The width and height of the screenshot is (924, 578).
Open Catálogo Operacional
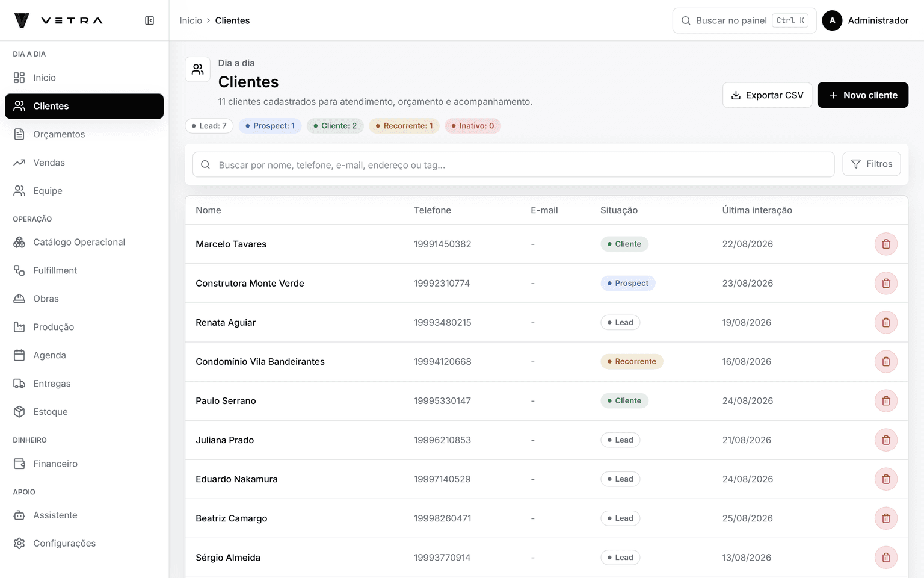[84, 242]
